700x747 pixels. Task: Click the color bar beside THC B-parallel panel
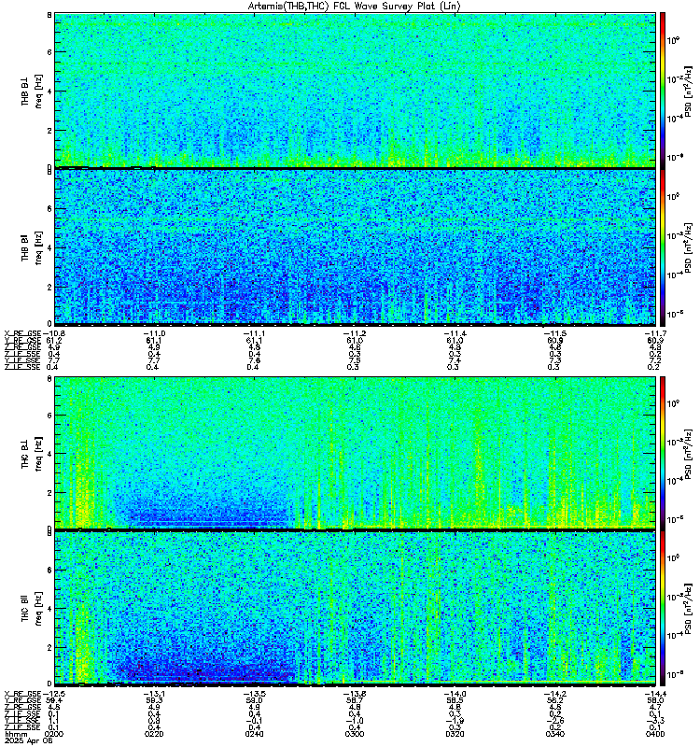coord(662,608)
